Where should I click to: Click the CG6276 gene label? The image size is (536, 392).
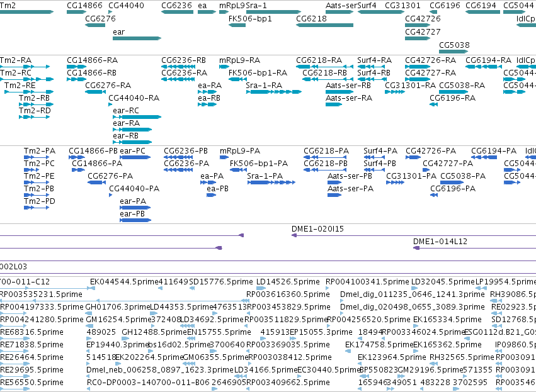click(101, 18)
